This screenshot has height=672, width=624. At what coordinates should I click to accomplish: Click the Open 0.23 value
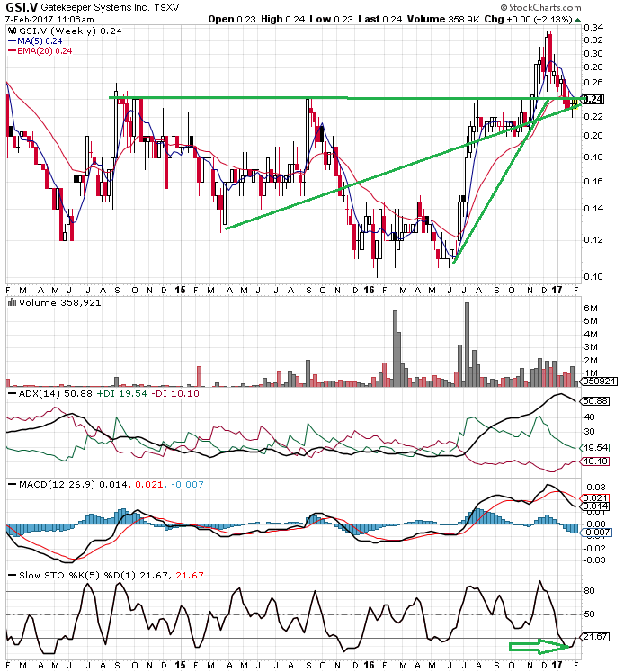(232, 19)
